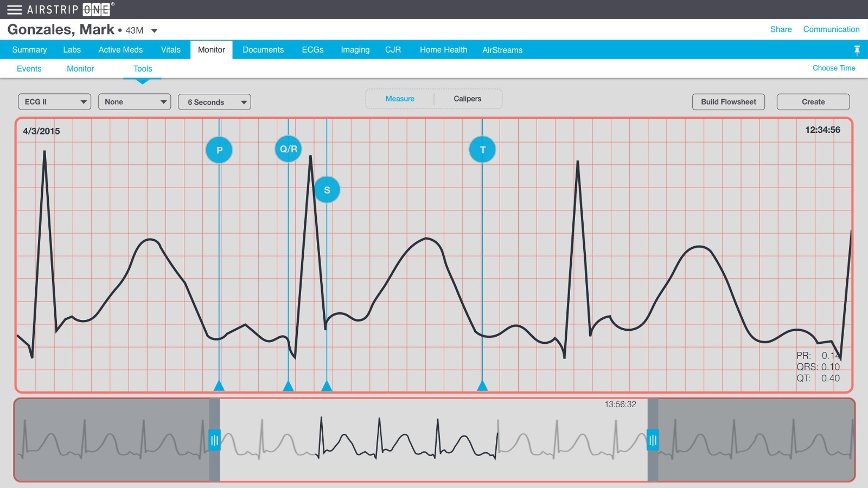Toggle the Measure mode
Image resolution: width=868 pixels, height=488 pixels.
coord(400,99)
